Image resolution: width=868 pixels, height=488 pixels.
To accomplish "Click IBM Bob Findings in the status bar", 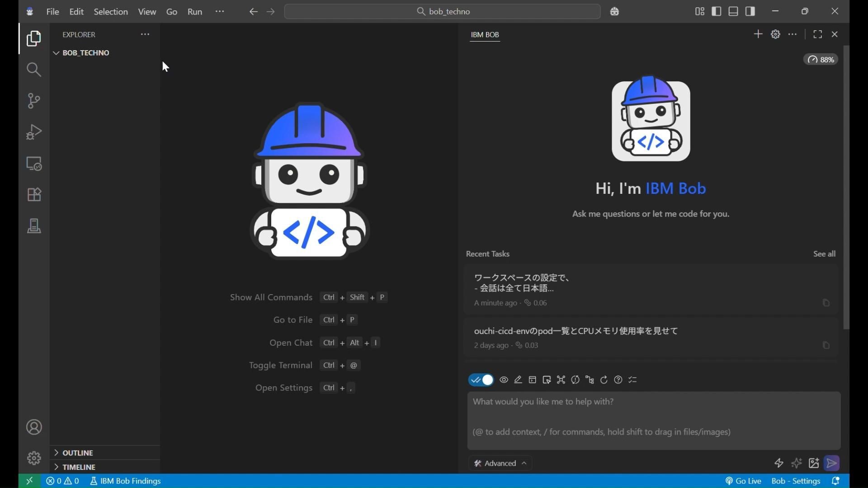I will [x=125, y=481].
